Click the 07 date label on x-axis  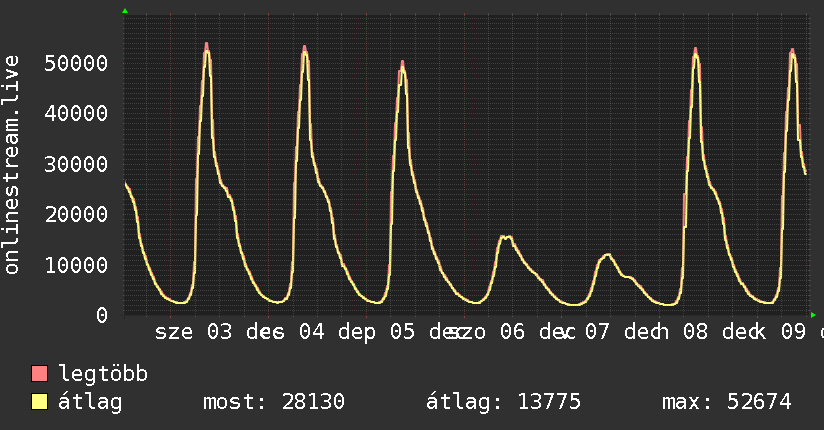[x=597, y=332]
